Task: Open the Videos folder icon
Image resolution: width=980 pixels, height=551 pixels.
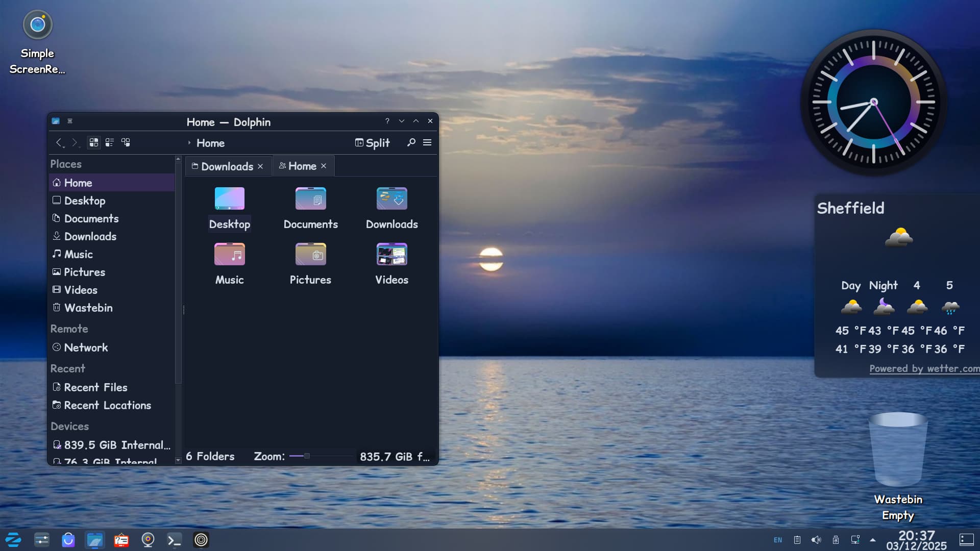Action: 391,254
